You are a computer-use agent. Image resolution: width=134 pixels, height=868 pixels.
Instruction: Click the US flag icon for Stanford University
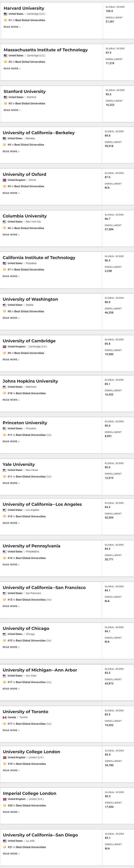pos(5,97)
